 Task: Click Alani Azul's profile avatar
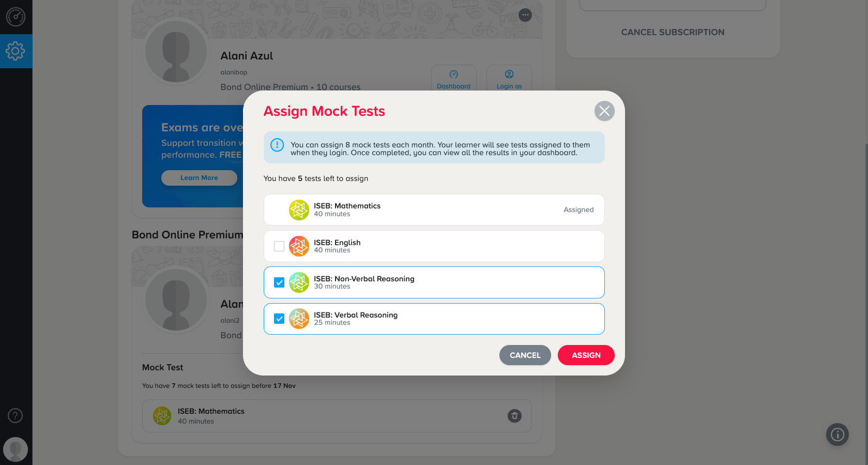pos(176,52)
